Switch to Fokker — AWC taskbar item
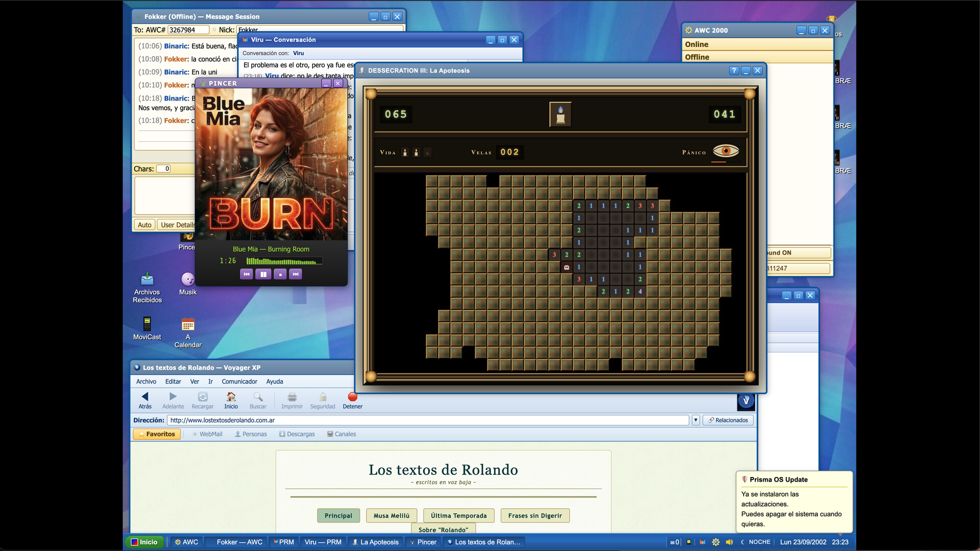Screen dimensions: 980x551 tap(235, 542)
